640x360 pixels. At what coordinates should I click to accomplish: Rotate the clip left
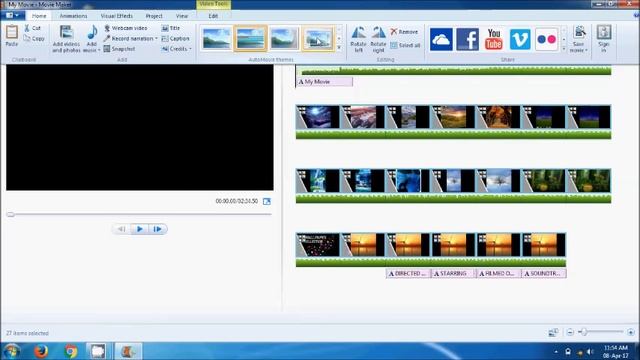[358, 39]
